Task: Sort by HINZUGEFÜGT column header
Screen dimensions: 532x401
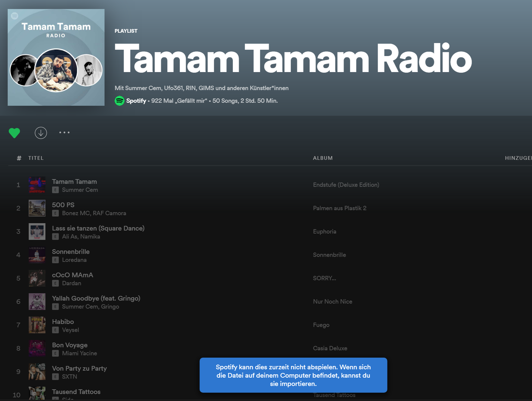Action: coord(518,158)
